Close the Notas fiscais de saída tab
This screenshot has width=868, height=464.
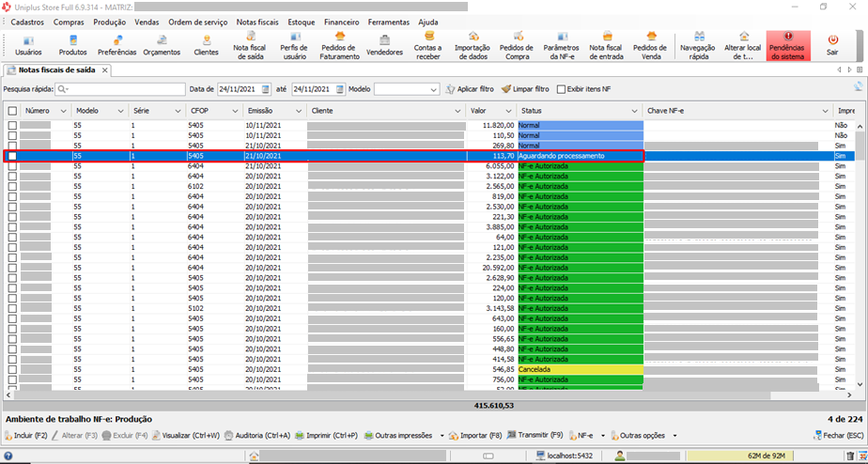click(x=104, y=70)
